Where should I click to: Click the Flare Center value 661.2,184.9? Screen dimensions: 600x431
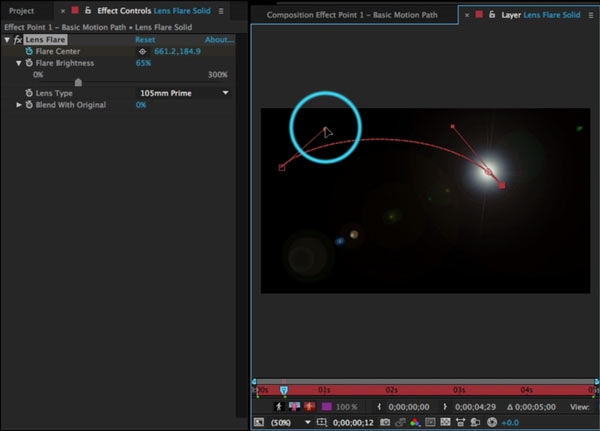pos(177,51)
